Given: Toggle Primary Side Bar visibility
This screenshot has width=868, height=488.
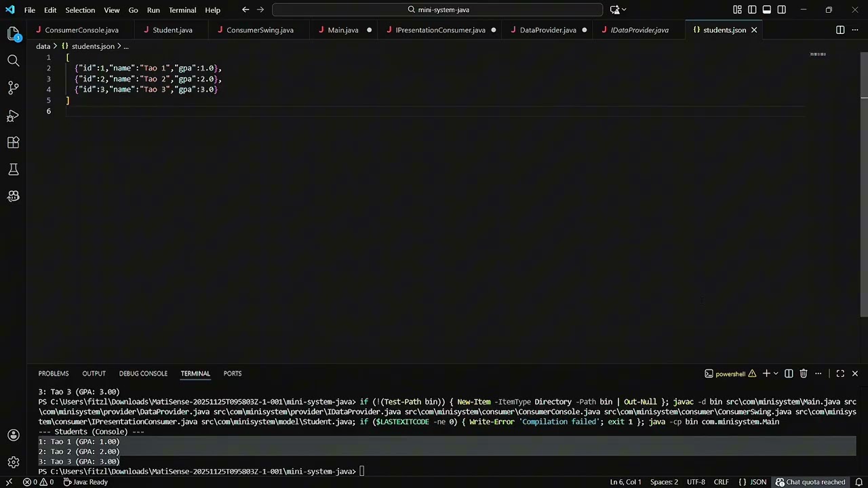Looking at the screenshot, I should [752, 9].
